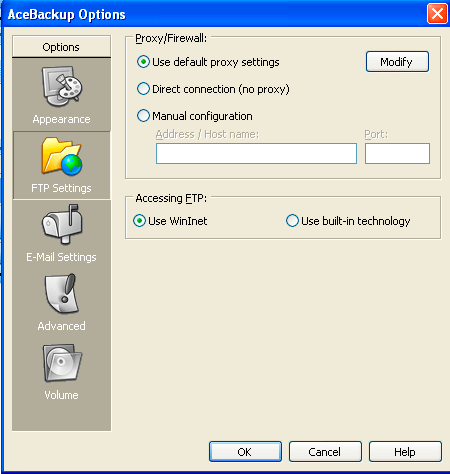
Task: Click the FTP Settings label text
Action: [62, 188]
